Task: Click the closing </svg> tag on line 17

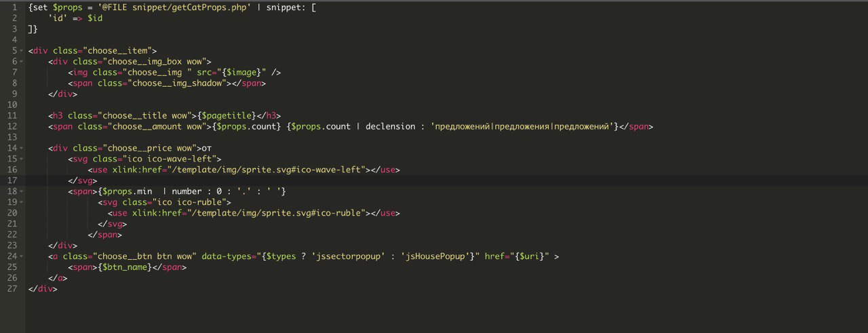Action: pyautogui.click(x=83, y=180)
